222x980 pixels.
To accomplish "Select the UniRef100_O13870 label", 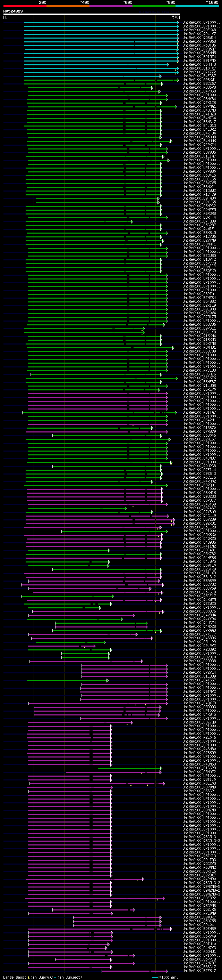I will [199, 428].
